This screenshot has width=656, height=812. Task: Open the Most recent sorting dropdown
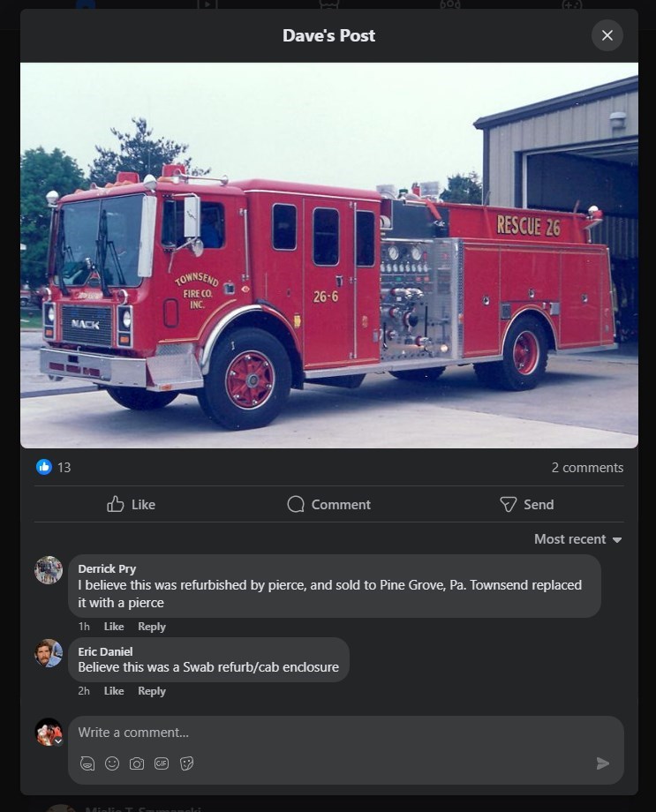pos(577,539)
